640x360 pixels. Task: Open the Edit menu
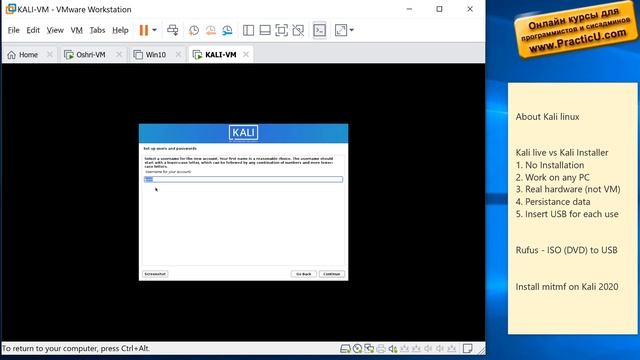click(x=33, y=30)
